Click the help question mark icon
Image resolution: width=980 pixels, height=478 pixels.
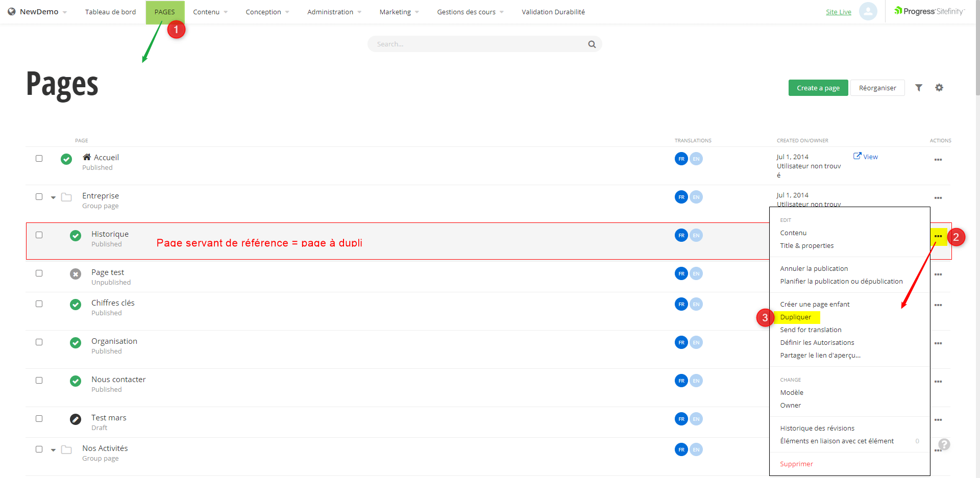point(944,444)
